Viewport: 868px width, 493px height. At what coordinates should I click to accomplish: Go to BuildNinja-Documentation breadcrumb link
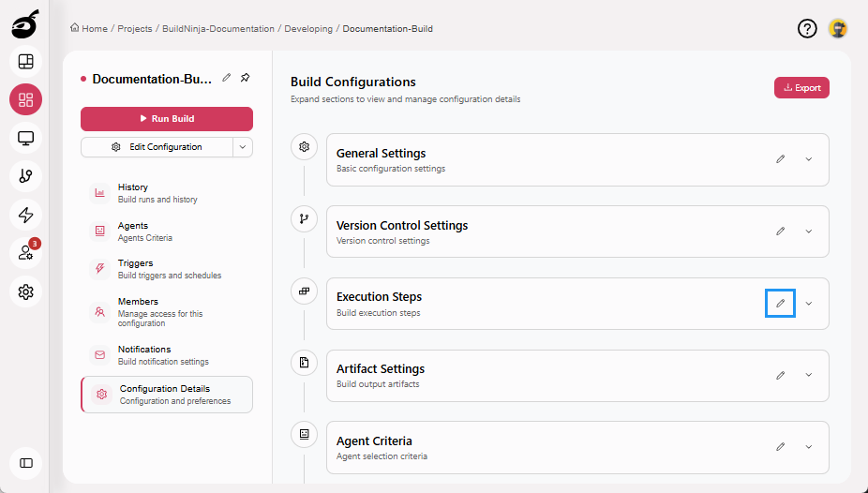pyautogui.click(x=218, y=29)
